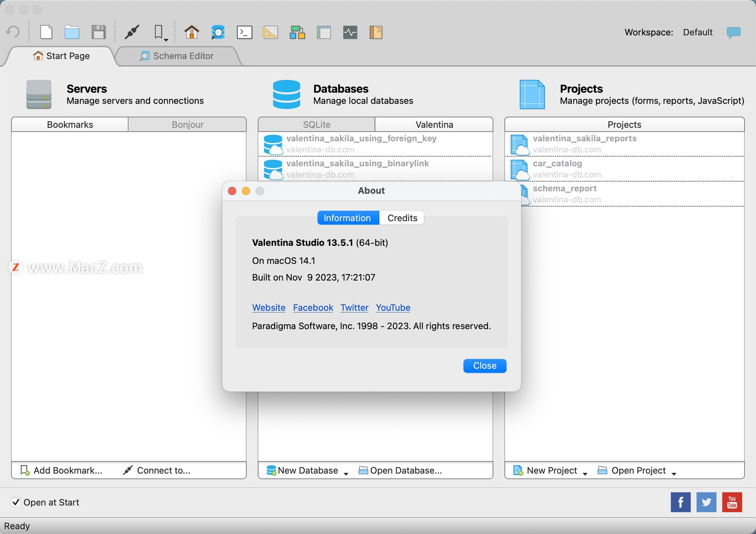Expand Open Project dropdown arrow
The image size is (756, 534).
(x=674, y=473)
